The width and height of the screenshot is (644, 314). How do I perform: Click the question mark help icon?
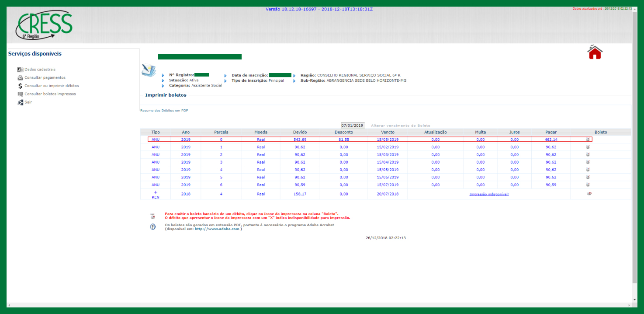[x=152, y=227]
